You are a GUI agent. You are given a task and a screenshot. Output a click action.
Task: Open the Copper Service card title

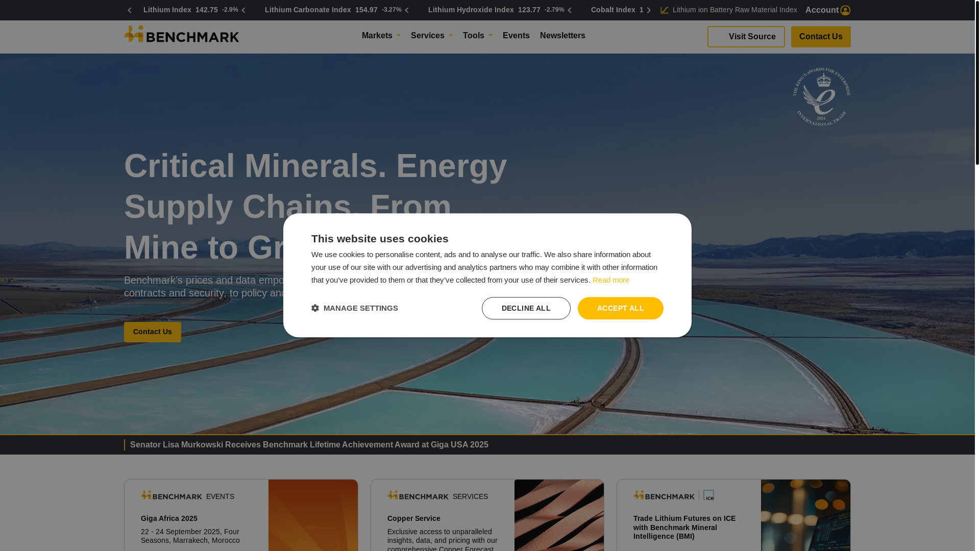413,518
